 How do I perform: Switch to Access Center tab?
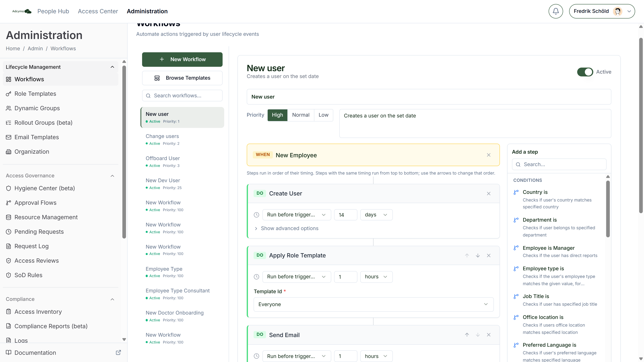pyautogui.click(x=98, y=11)
